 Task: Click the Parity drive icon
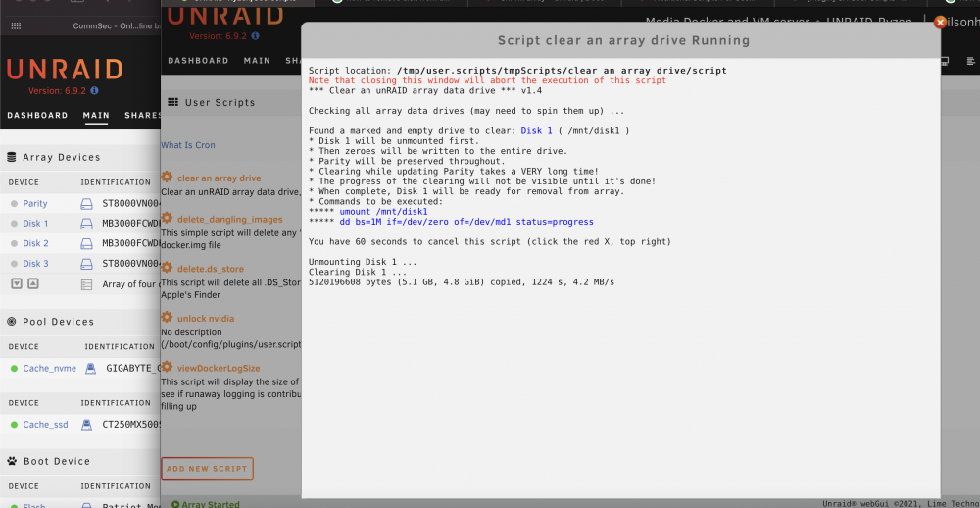[86, 203]
